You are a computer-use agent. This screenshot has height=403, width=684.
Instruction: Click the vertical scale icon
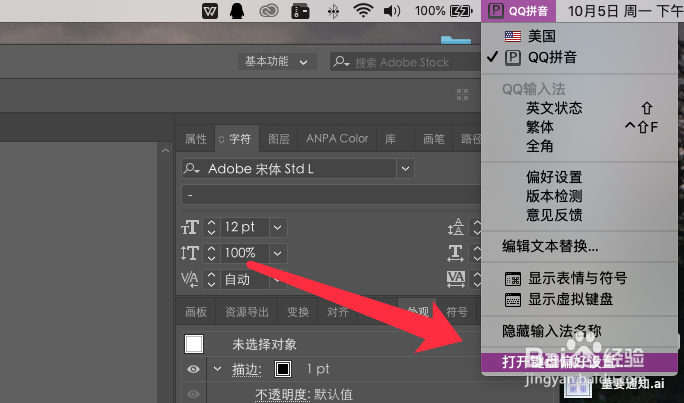190,253
